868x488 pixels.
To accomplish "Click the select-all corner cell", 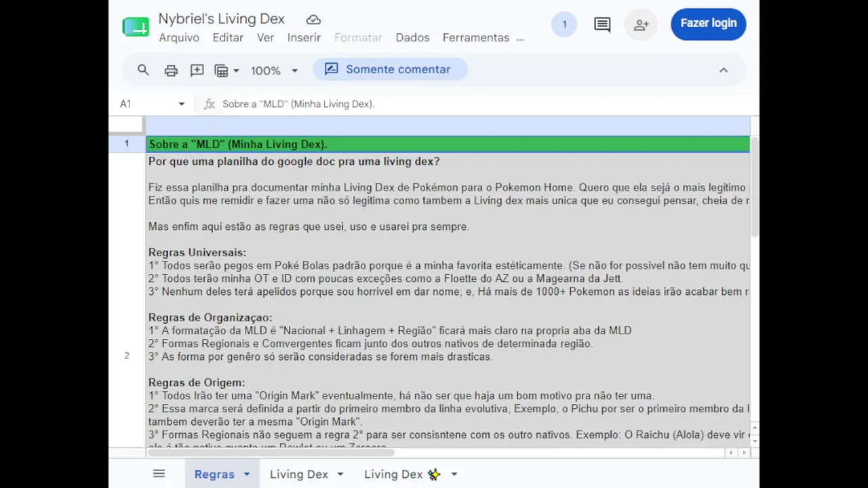I will 126,124.
